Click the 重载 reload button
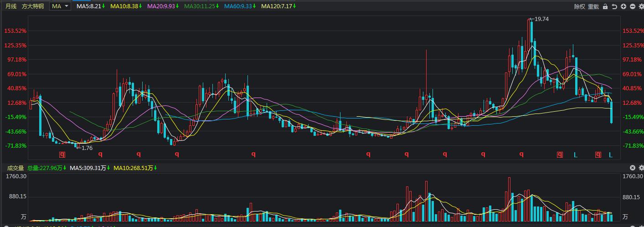The image size is (644, 227). coord(593,6)
